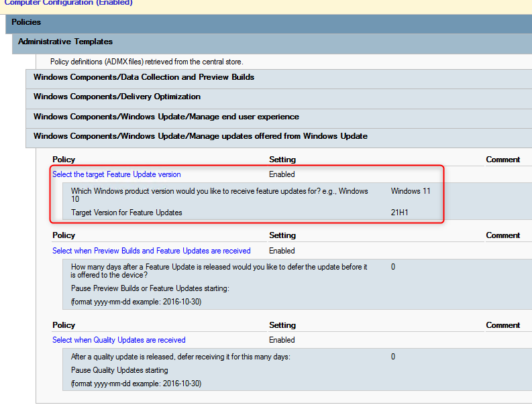Click Policy column header above Quality Updates policy

tap(64, 325)
